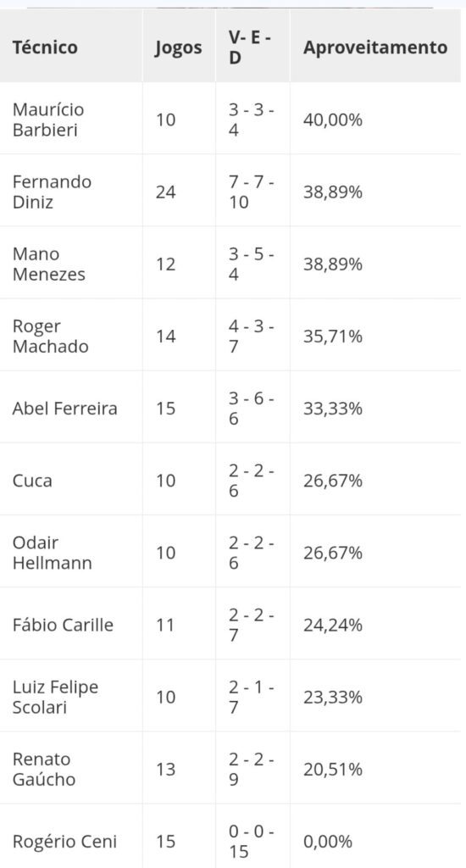Click the 0 - 0 - 15 record cell
Viewport: 466px width, 868px height.
(x=251, y=842)
